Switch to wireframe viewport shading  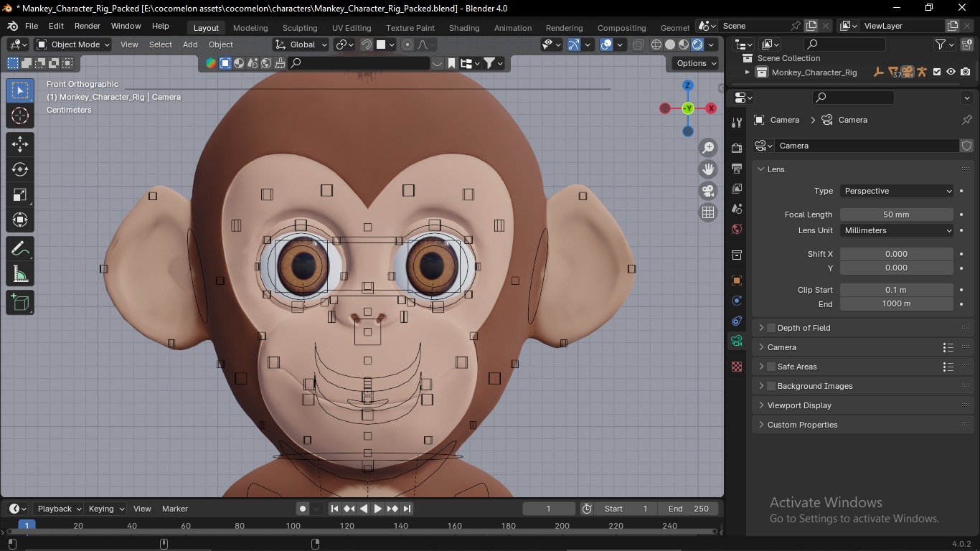[x=656, y=44]
